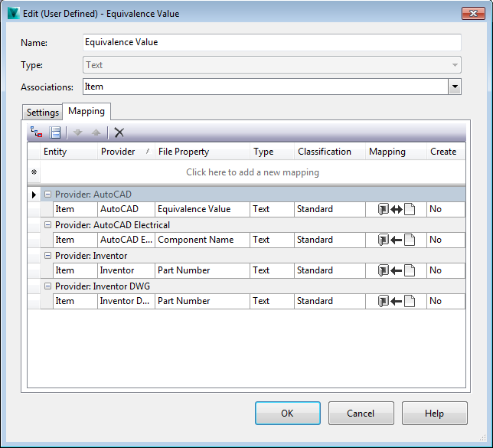
Task: Click the 'AutoCAD' provider cell
Action: coord(126,209)
